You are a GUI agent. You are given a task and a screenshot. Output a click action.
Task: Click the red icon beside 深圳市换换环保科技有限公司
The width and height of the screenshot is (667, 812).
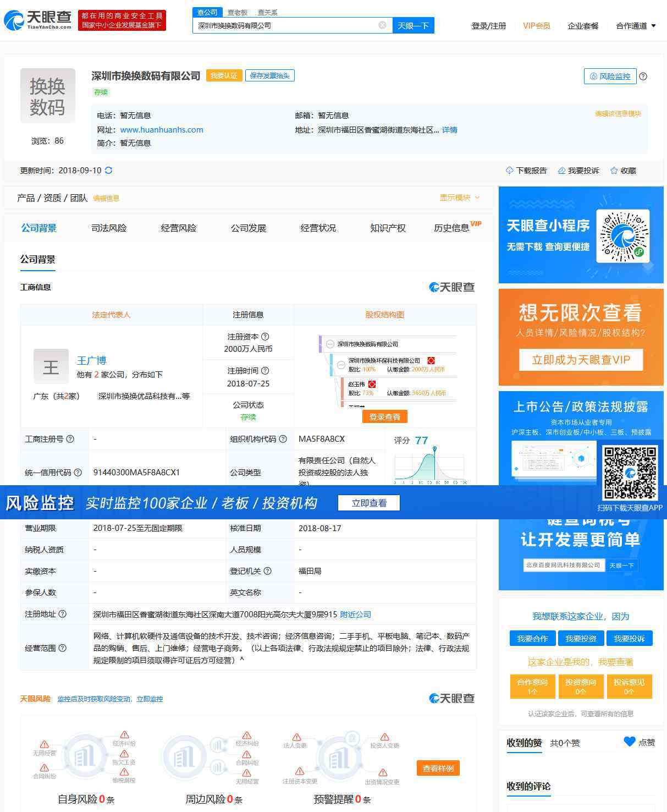pyautogui.click(x=431, y=361)
